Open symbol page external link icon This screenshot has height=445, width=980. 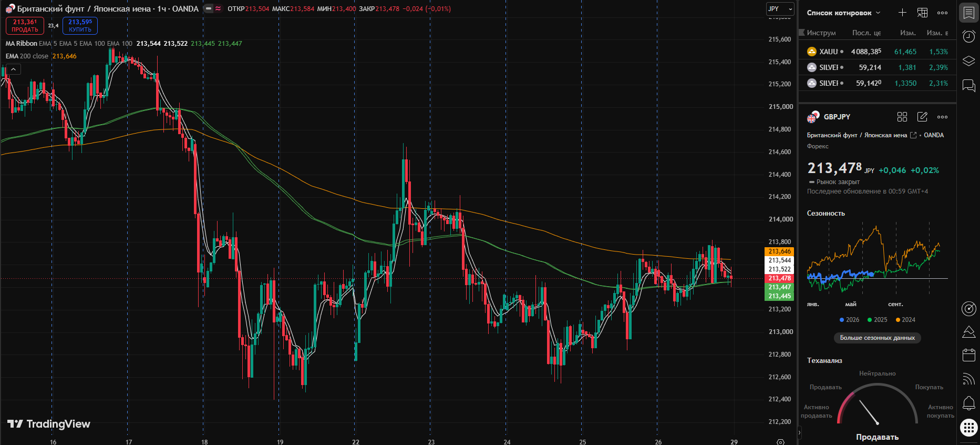coord(913,135)
